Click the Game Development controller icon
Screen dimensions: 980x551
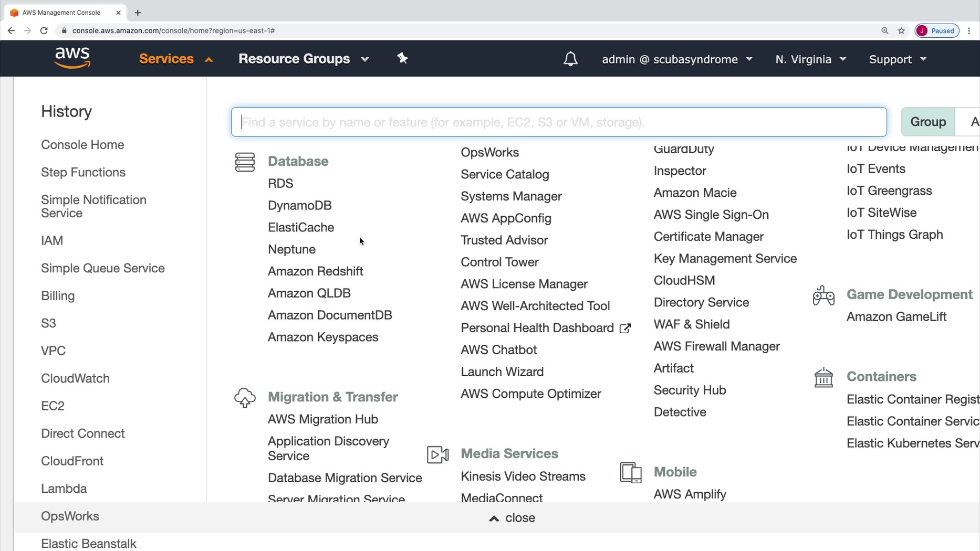[823, 295]
